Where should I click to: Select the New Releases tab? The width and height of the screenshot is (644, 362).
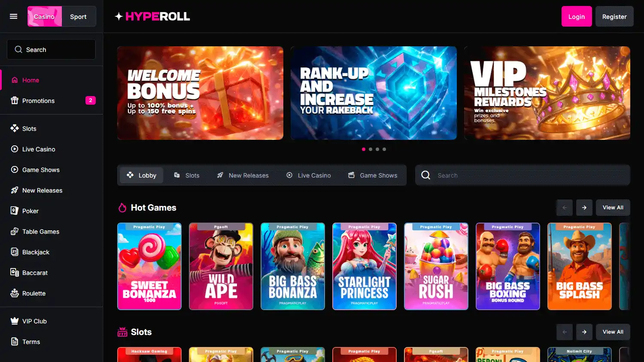(243, 175)
